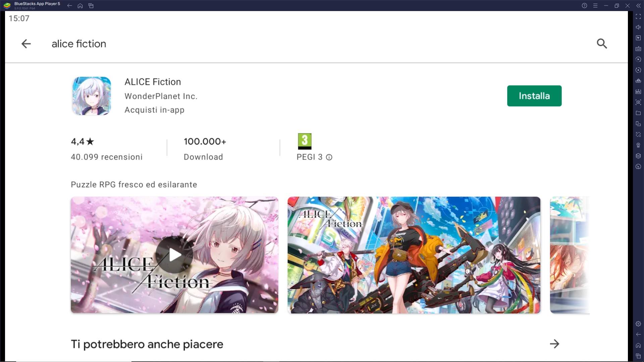Install APK via sidebar icon
The image size is (644, 362).
[638, 92]
